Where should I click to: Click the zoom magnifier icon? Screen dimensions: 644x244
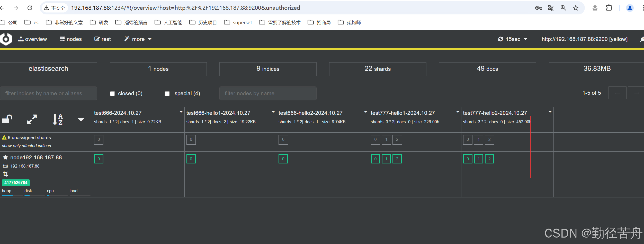point(563,8)
